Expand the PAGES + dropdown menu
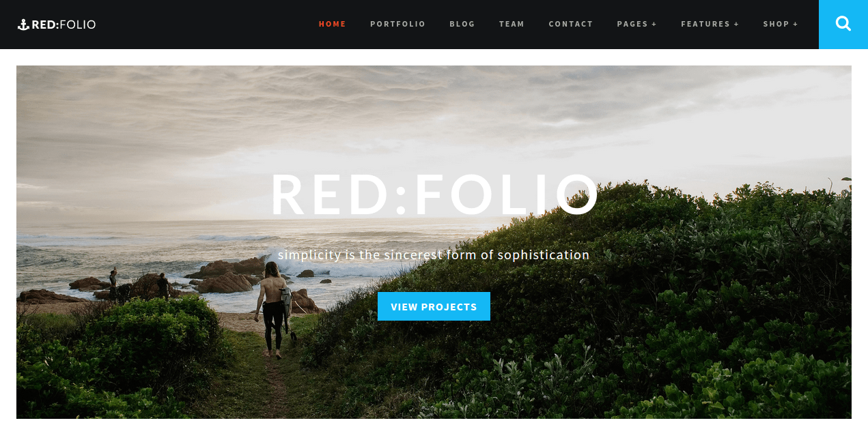Screen dimensions: 868x425 pos(636,24)
